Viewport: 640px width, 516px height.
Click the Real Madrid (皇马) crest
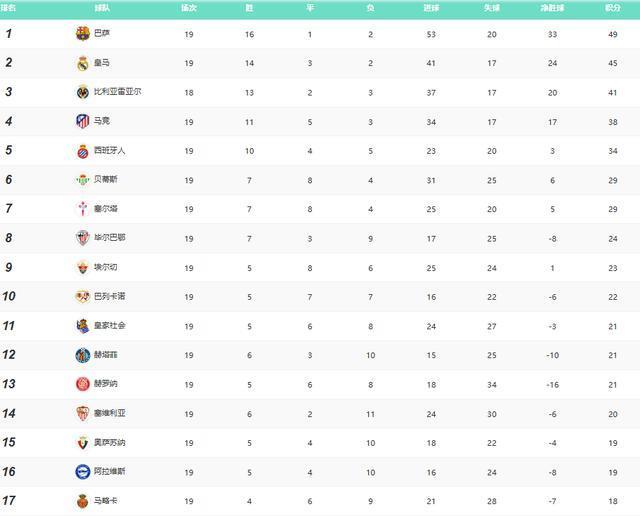pos(83,63)
